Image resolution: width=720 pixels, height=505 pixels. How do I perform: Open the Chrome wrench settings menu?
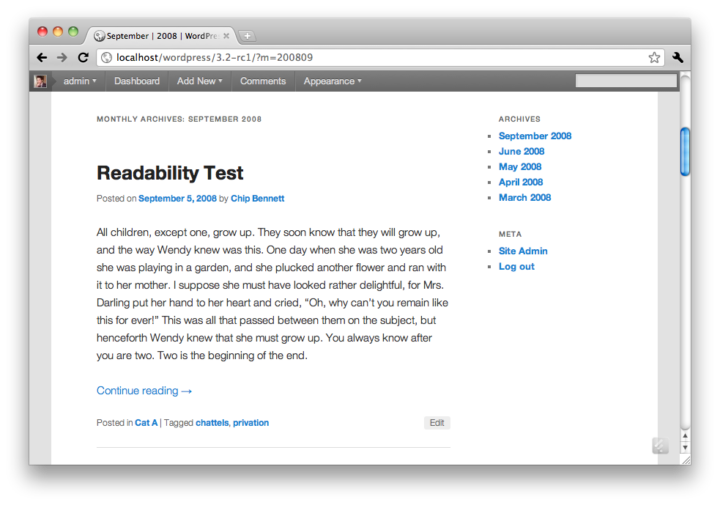(x=678, y=57)
